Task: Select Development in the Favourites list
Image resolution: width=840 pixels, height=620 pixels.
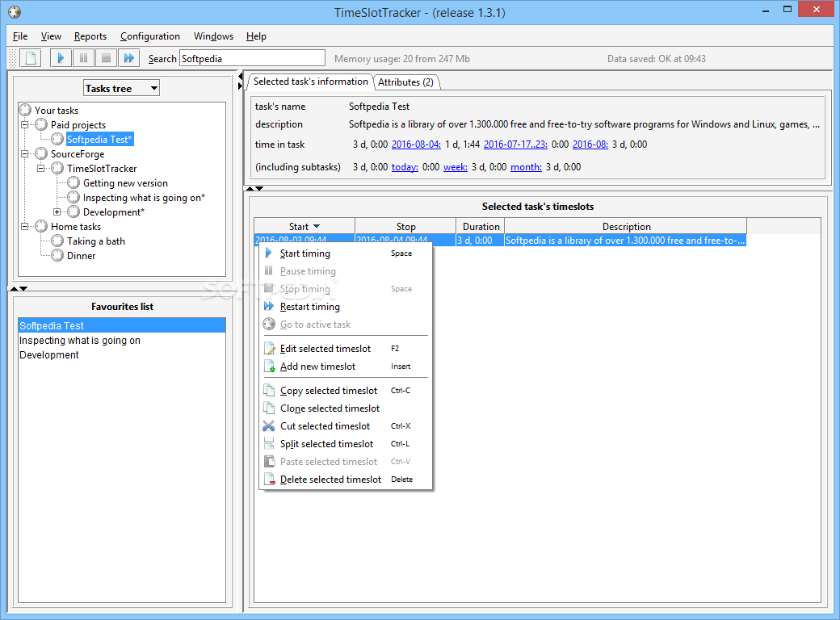Action: pos(122,354)
